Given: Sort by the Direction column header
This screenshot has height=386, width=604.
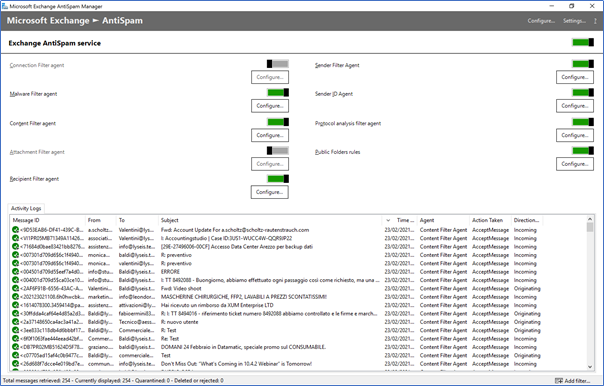Looking at the screenshot, I should 527,220.
